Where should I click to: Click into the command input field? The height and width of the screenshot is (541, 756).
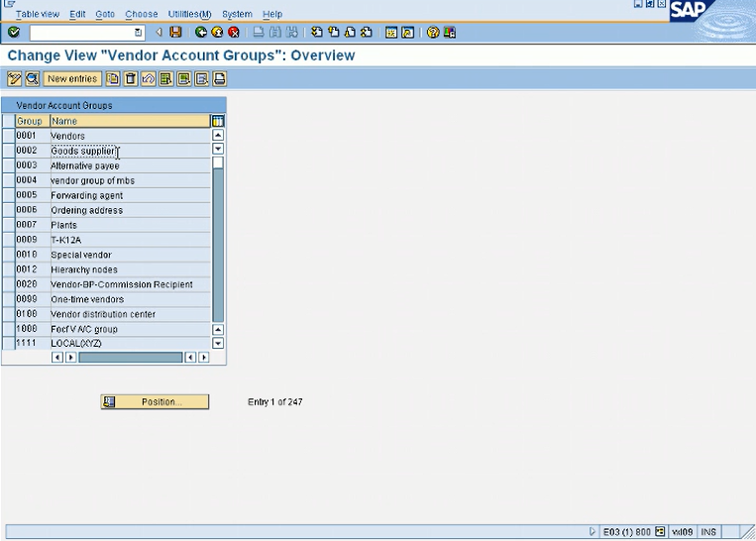click(x=81, y=33)
